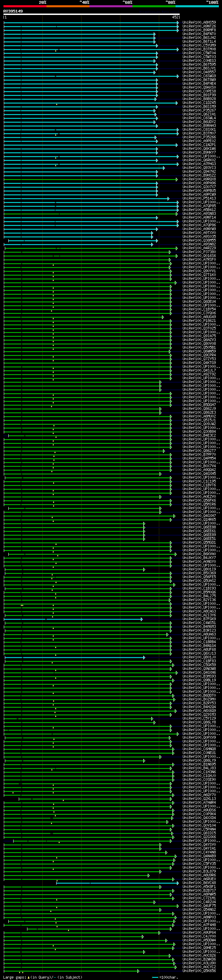222x980 pixels.
Task: Click the UniRef100_Q4YSV0 label
Action: pos(199,844)
